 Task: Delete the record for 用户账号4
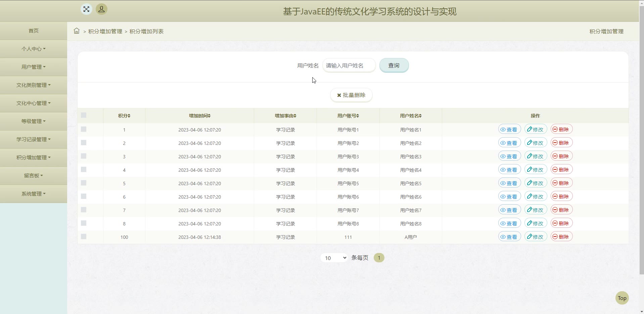[x=561, y=169]
